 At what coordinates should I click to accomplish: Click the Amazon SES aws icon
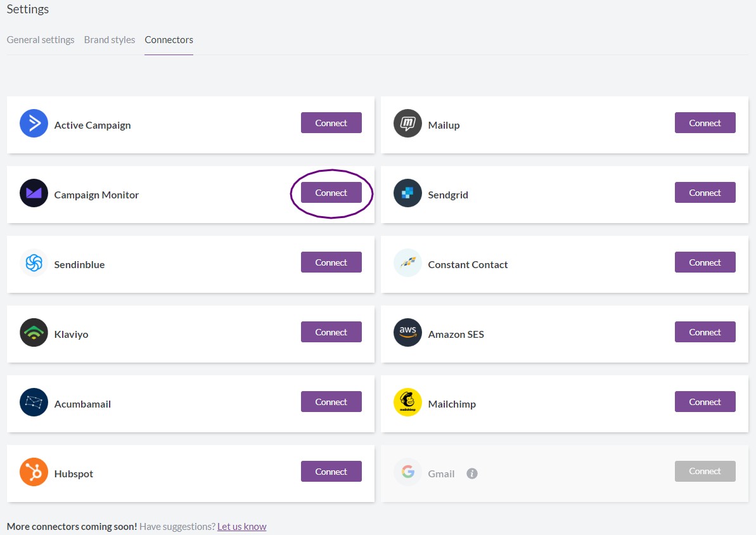[408, 332]
